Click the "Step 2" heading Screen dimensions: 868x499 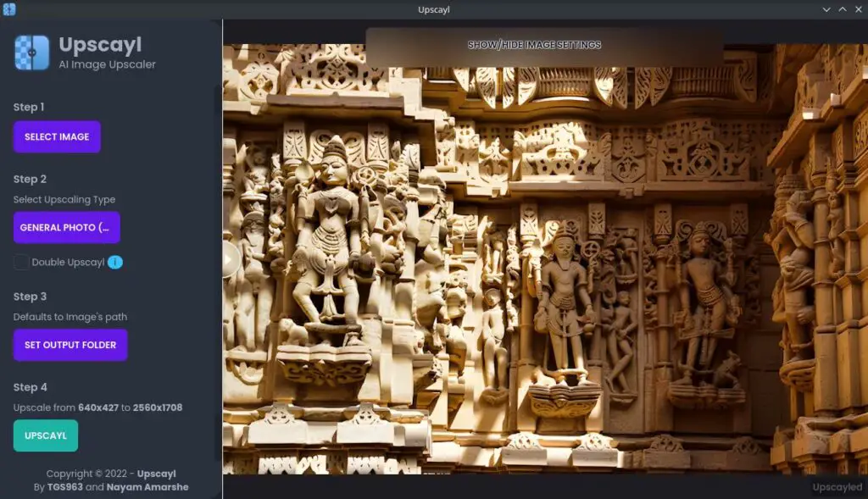(x=30, y=179)
